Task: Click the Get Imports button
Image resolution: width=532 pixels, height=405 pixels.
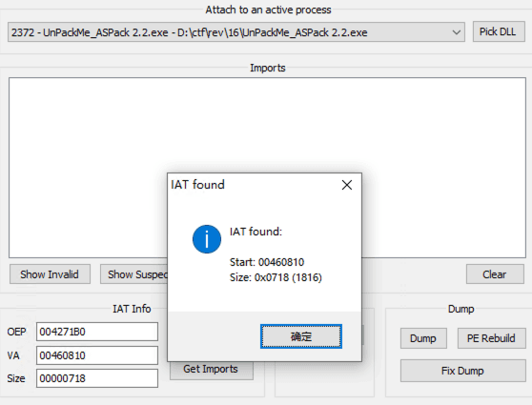Action: tap(212, 370)
